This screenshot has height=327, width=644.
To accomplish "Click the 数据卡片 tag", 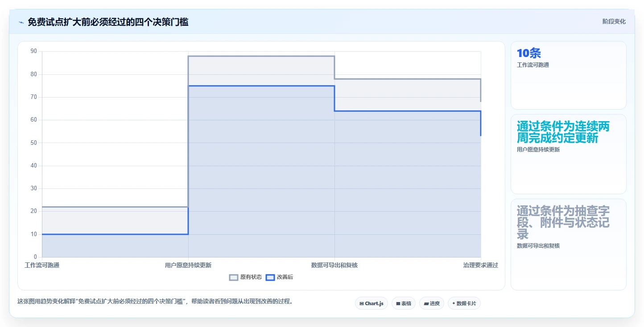I will (x=464, y=303).
